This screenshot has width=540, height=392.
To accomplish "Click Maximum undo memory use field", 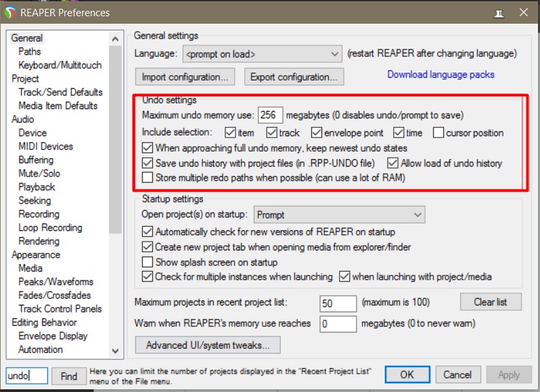I will (x=271, y=114).
